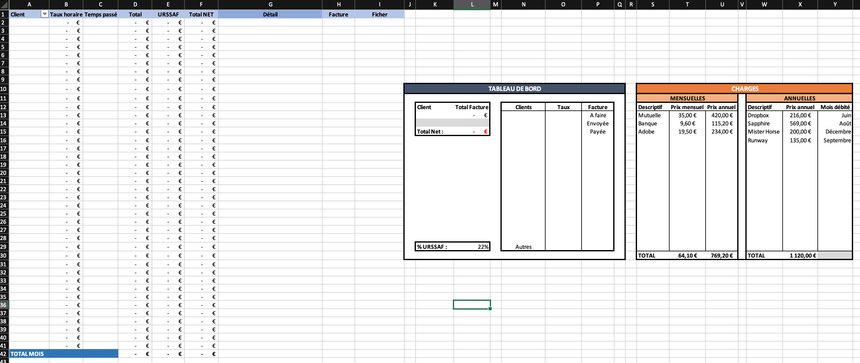Select row header 42

click(x=4, y=354)
